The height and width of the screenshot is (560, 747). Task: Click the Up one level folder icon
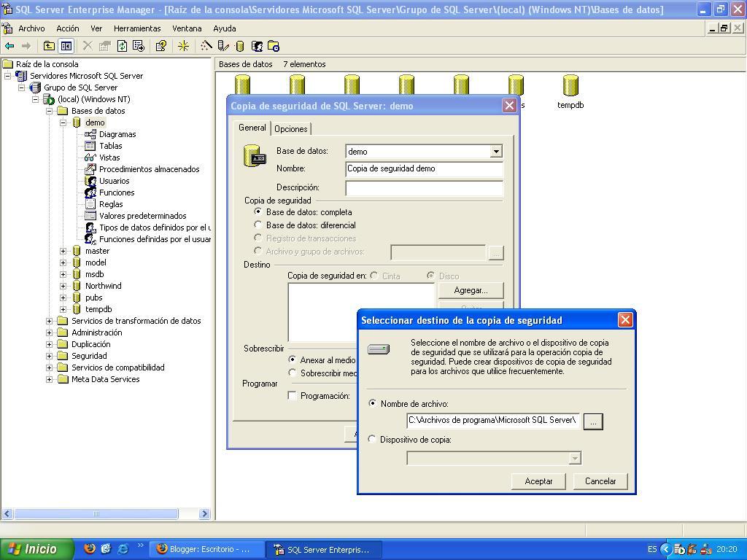coord(49,46)
